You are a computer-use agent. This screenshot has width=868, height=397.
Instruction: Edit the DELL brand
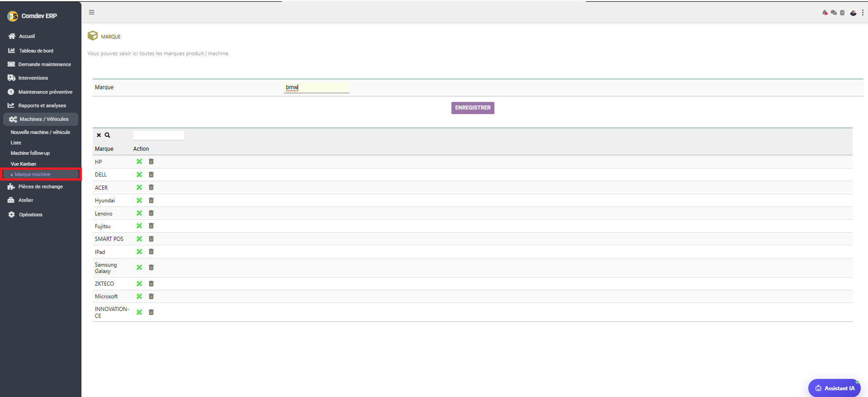click(x=139, y=174)
